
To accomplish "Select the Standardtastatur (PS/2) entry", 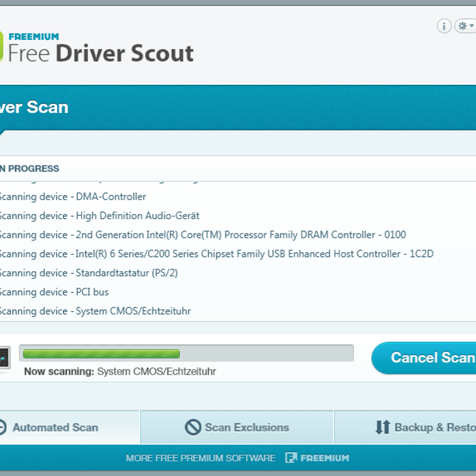I will (x=89, y=273).
